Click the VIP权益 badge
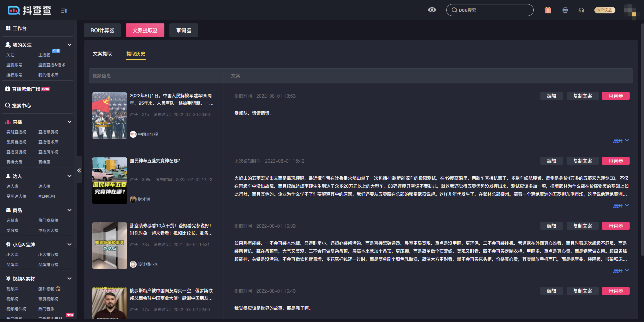This screenshot has width=644, height=322. pyautogui.click(x=604, y=10)
